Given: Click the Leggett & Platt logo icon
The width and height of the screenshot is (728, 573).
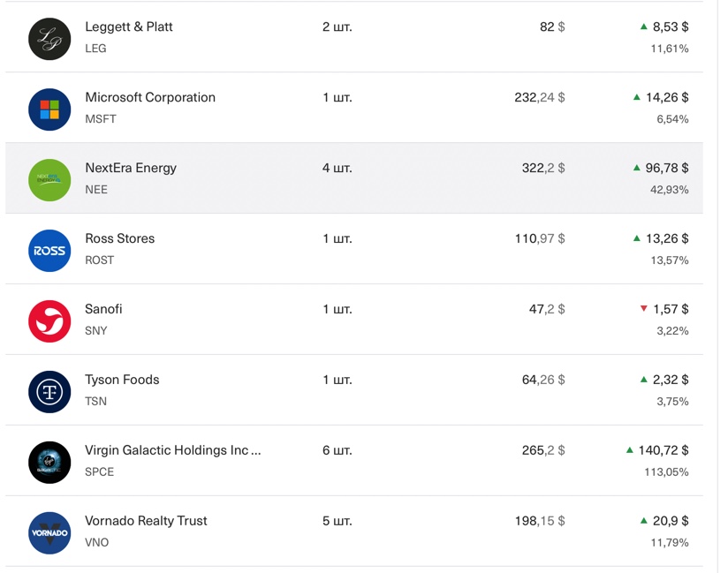Looking at the screenshot, I should [49, 39].
